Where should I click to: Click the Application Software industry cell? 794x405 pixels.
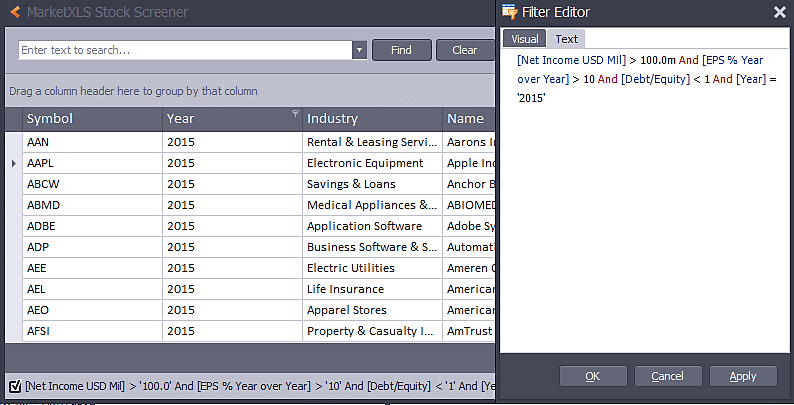(x=372, y=226)
